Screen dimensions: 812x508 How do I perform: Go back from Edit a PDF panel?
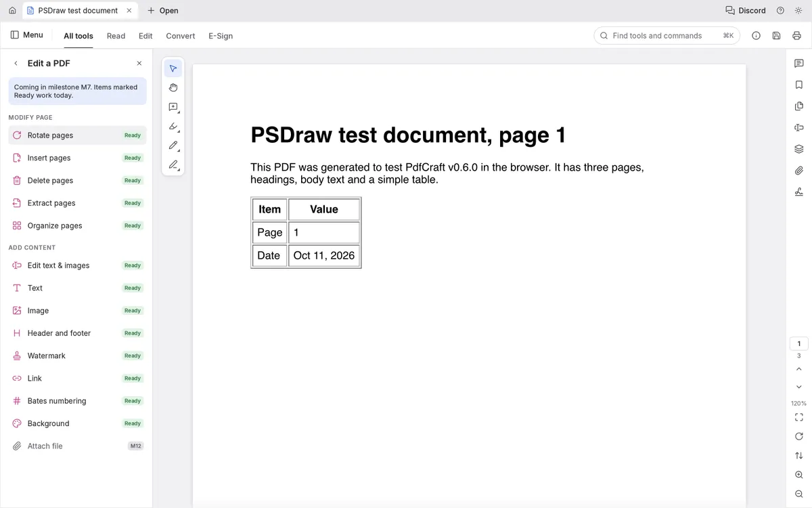(16, 63)
